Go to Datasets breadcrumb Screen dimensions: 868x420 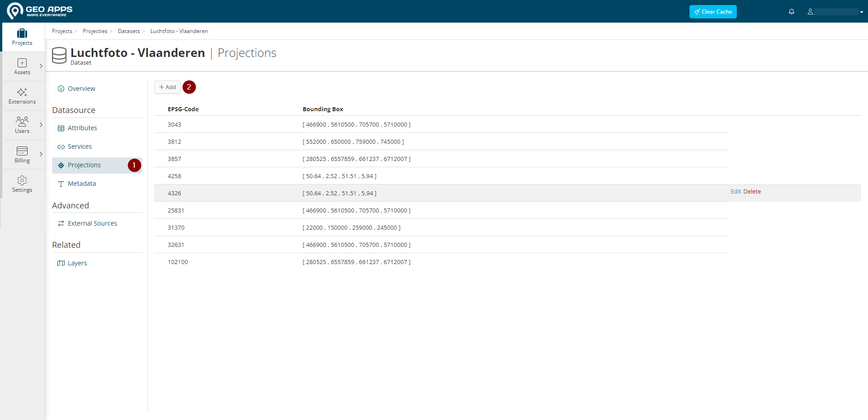[129, 31]
